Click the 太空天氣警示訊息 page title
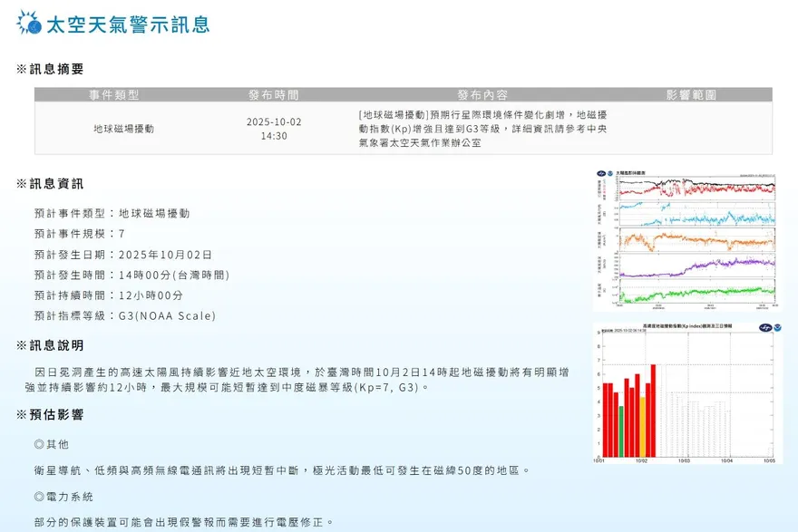798x532 pixels. [127, 24]
